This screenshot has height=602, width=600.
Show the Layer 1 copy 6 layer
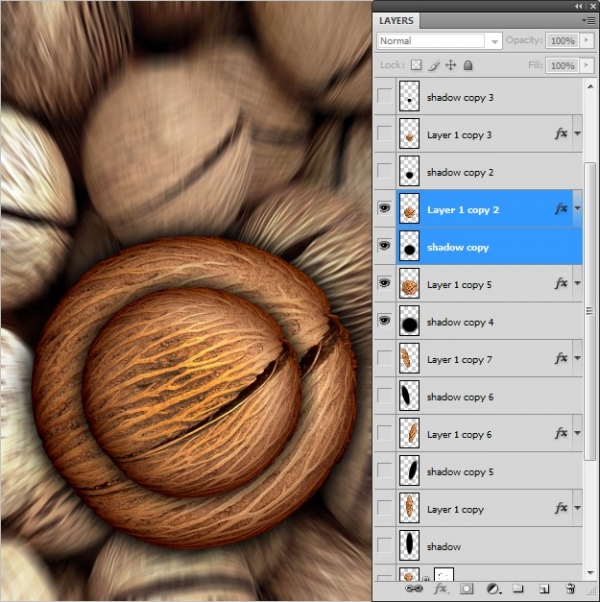point(385,433)
